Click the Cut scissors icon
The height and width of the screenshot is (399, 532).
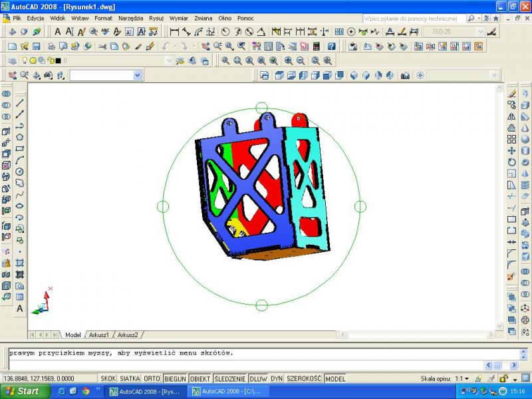pyautogui.click(x=102, y=46)
